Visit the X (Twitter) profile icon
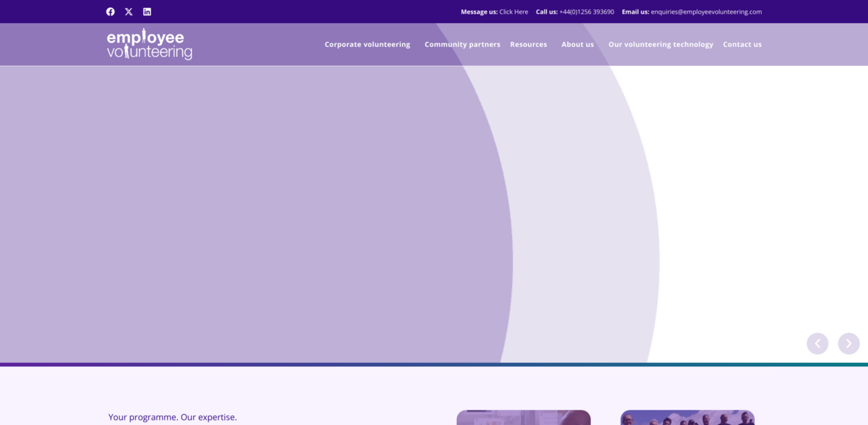Viewport: 868px width, 425px height. 129,12
